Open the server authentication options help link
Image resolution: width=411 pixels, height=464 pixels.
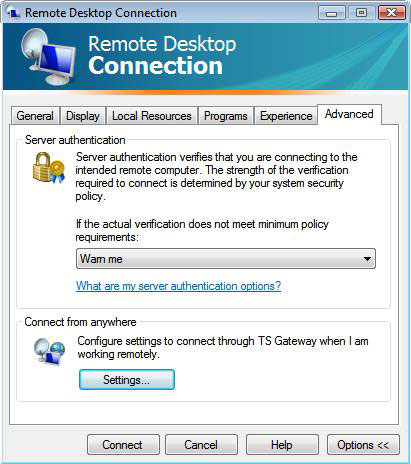(178, 286)
